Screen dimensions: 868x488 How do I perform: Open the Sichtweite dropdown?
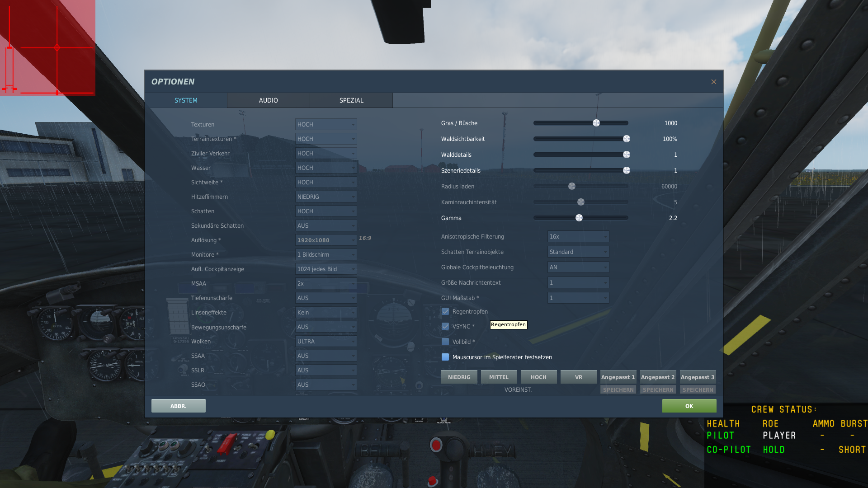coord(326,182)
